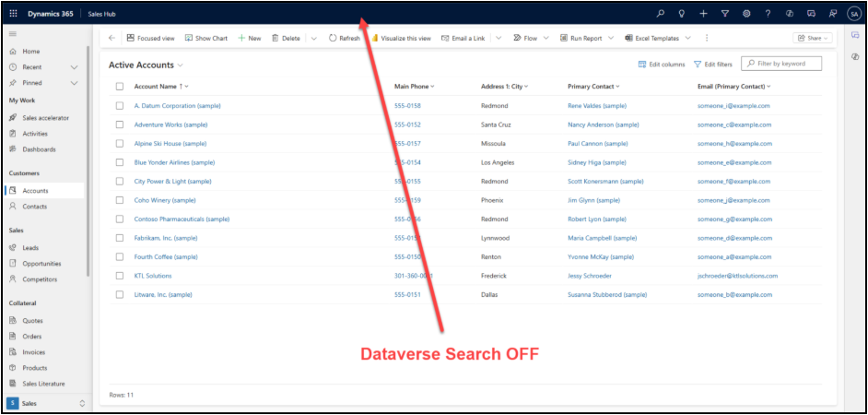This screenshot has height=415, width=868.
Task: Collapse the sidebar with hamburger icon
Action: [x=13, y=33]
